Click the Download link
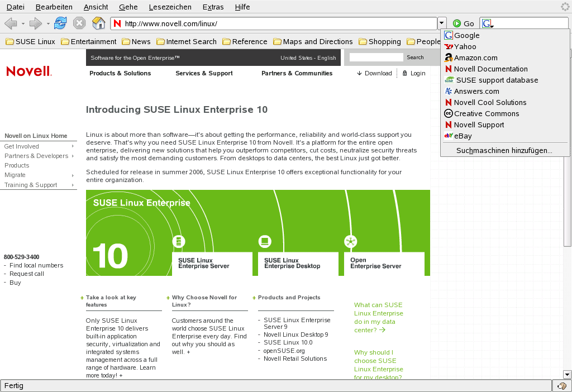The height and width of the screenshot is (392, 572). (x=374, y=73)
